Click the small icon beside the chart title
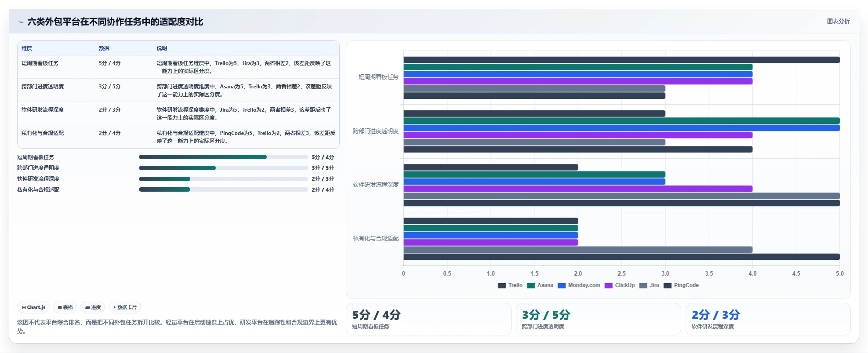The width and height of the screenshot is (868, 353). tap(21, 22)
